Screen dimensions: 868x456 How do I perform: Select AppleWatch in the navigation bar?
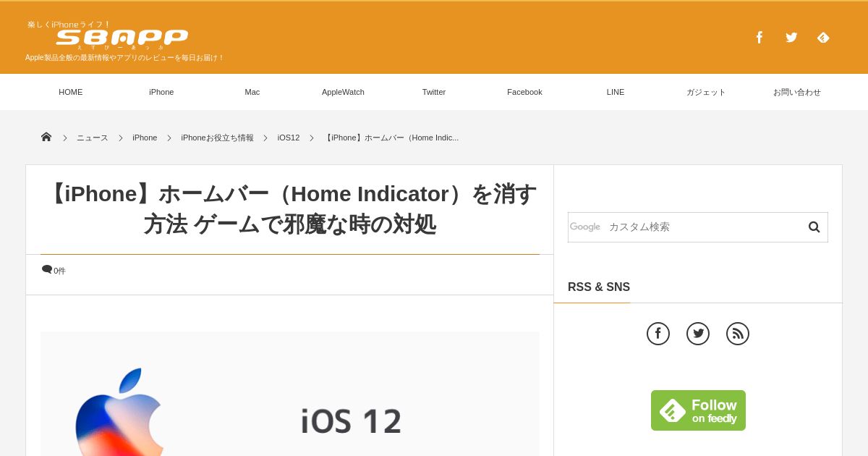click(343, 92)
